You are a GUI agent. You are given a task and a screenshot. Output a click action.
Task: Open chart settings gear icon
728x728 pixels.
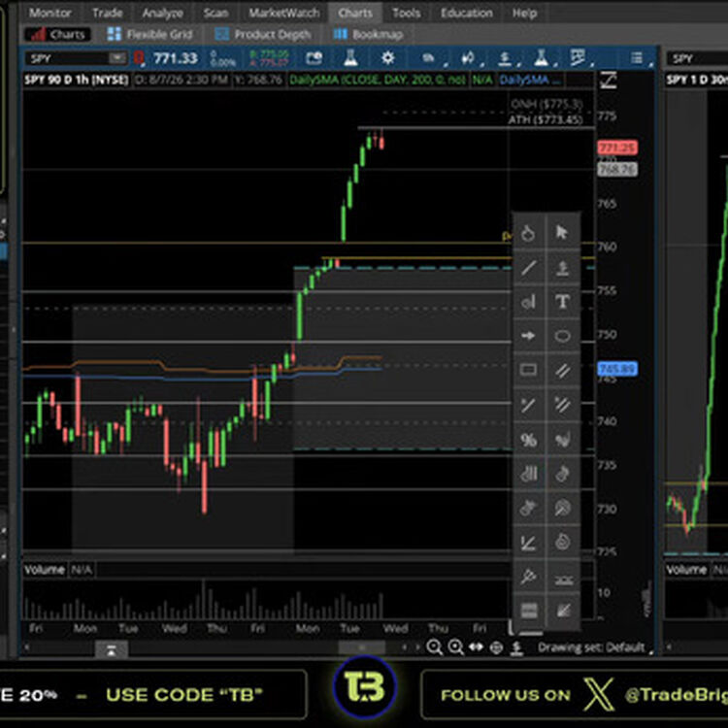[387, 58]
